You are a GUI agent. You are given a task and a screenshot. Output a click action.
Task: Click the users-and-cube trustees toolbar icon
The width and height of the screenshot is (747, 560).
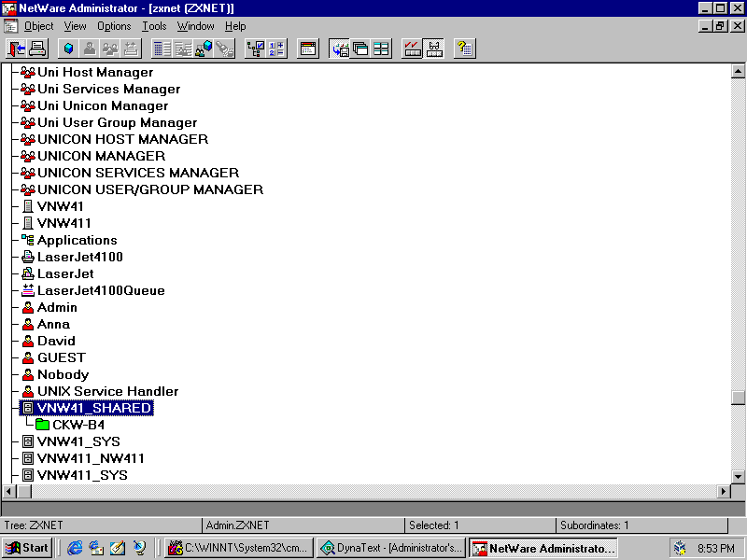point(204,49)
